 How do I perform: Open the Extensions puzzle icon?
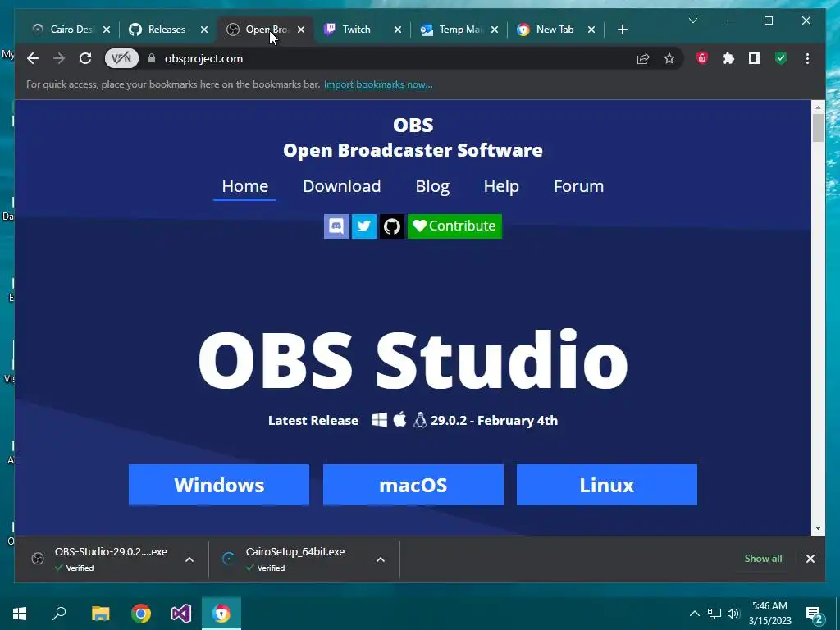[728, 58]
